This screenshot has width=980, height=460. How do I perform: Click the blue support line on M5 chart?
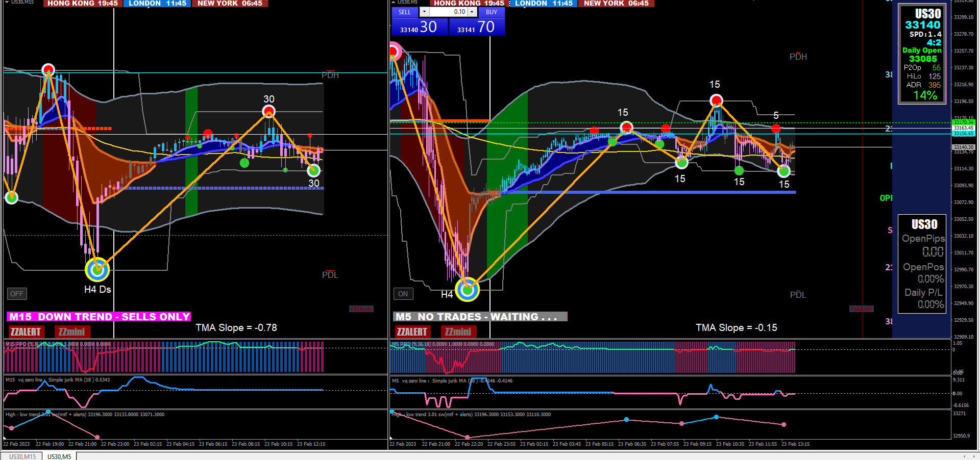pyautogui.click(x=648, y=192)
